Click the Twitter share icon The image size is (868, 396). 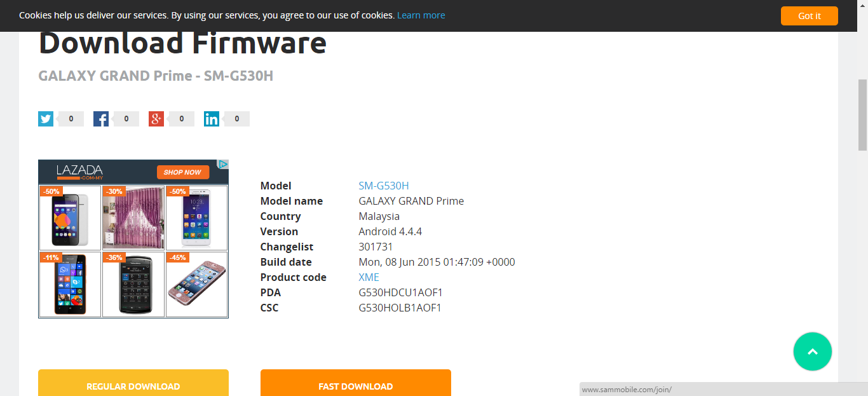pyautogui.click(x=46, y=119)
